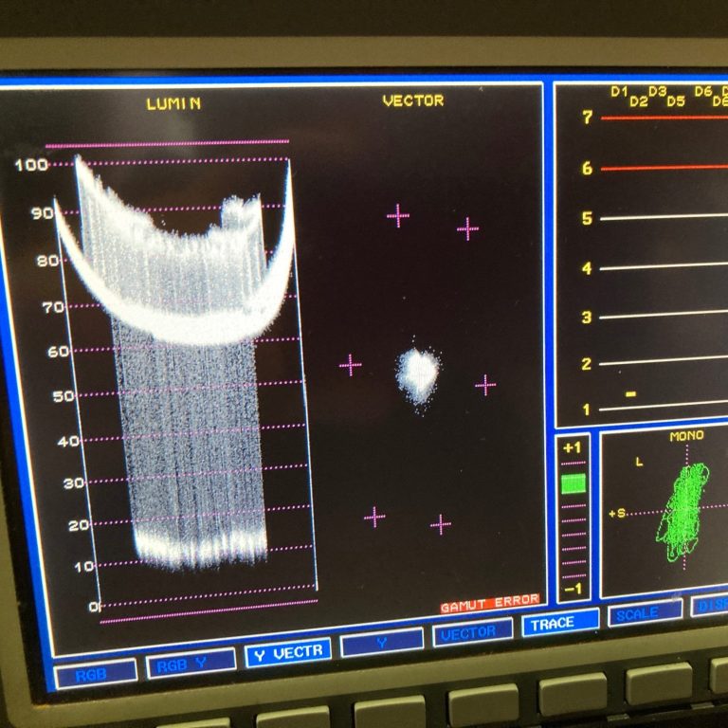Click the 100 luminance scale value
Viewport: 728px width, 728px height.
click(31, 165)
